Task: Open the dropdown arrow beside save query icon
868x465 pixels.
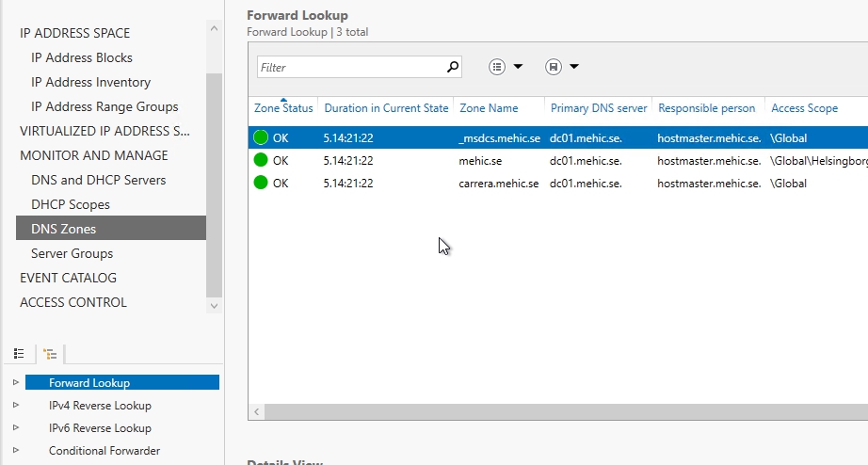Action: click(574, 67)
